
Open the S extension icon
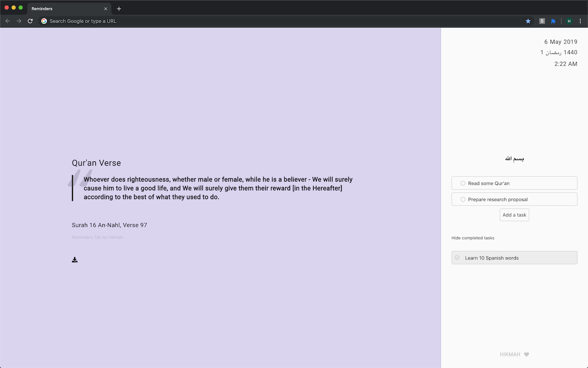click(x=542, y=21)
